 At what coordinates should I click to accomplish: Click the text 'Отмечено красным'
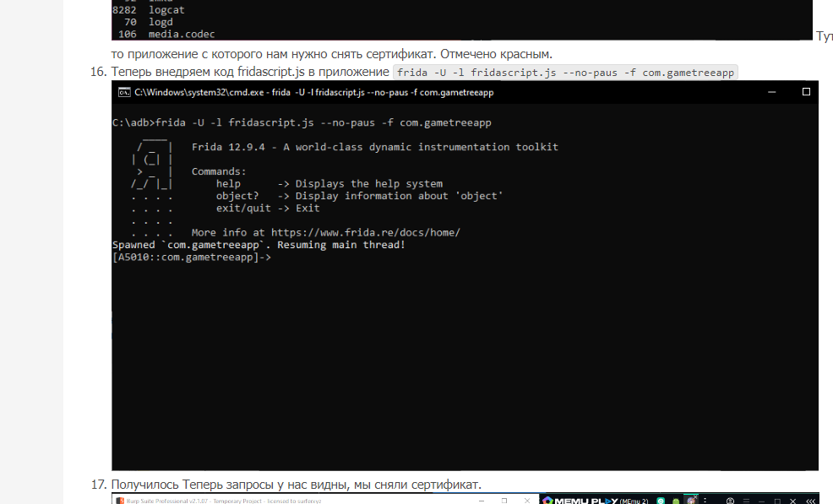pyautogui.click(x=496, y=54)
